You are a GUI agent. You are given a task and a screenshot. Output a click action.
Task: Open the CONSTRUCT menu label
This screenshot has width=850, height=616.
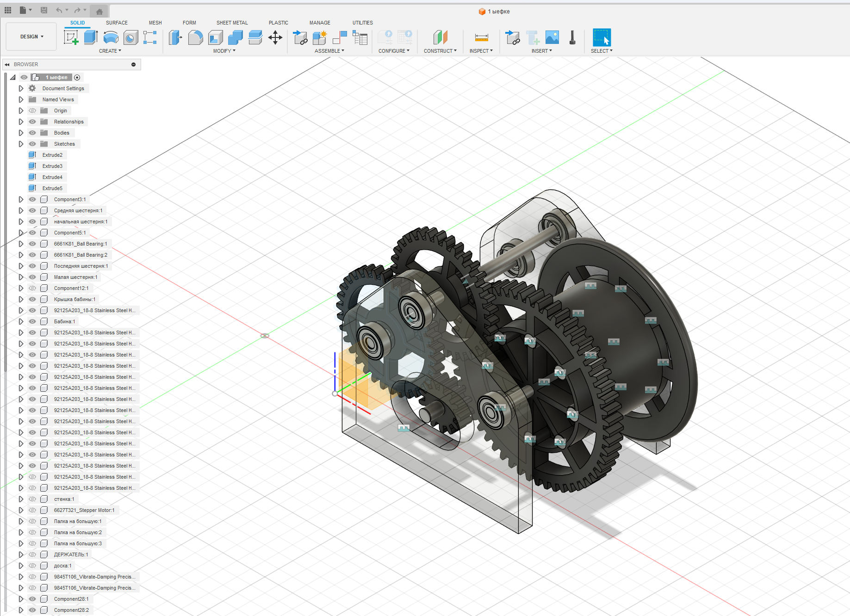click(440, 51)
